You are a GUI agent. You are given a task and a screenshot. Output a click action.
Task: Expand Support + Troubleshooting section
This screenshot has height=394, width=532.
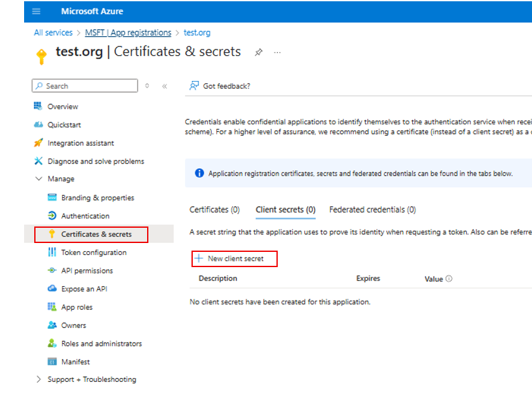38,379
